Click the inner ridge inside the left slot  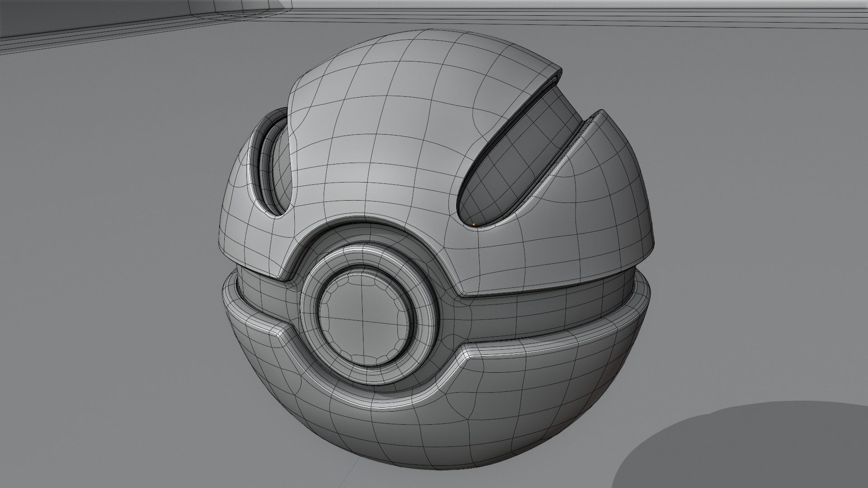tap(267, 167)
